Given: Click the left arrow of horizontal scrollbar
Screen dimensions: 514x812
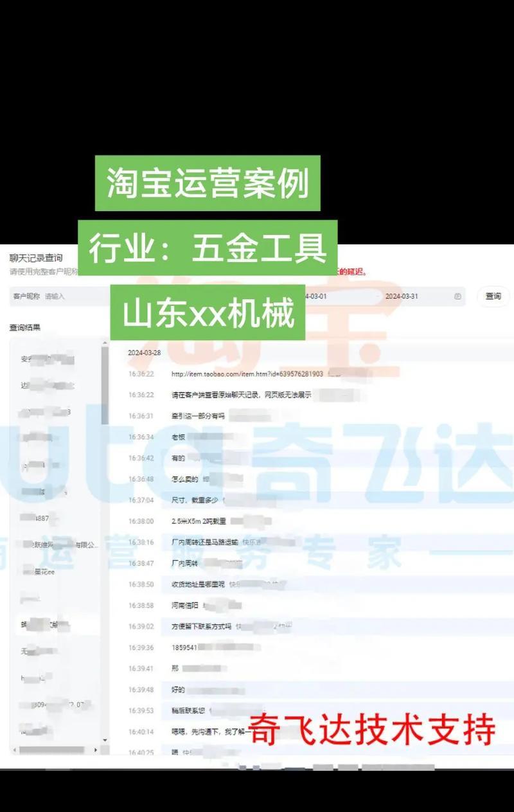Looking at the screenshot, I should point(15,750).
